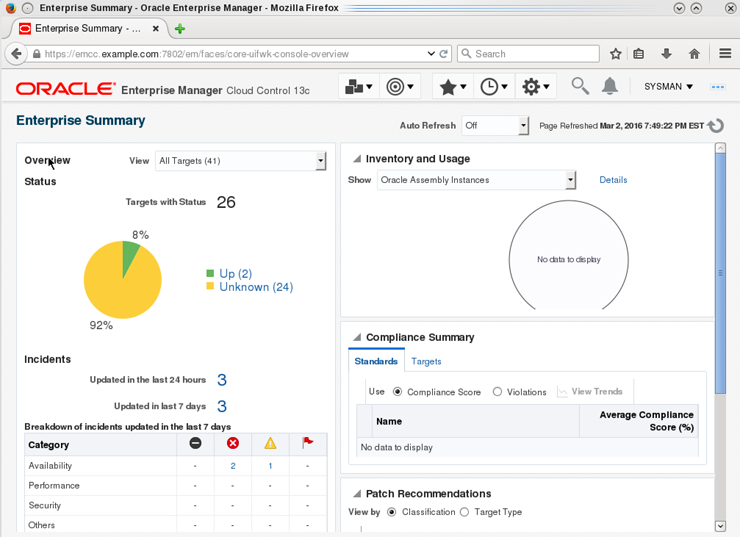
Task: Open incidents updated in last 24 hours count
Action: pyautogui.click(x=222, y=380)
